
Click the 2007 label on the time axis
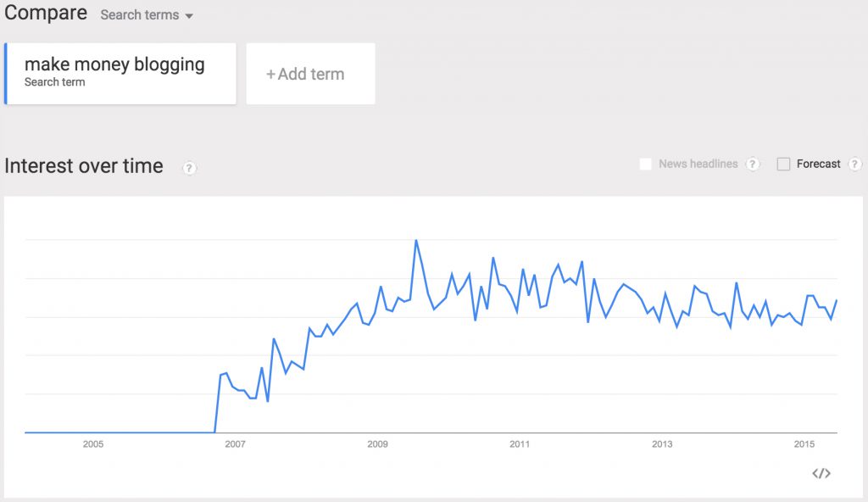click(236, 443)
